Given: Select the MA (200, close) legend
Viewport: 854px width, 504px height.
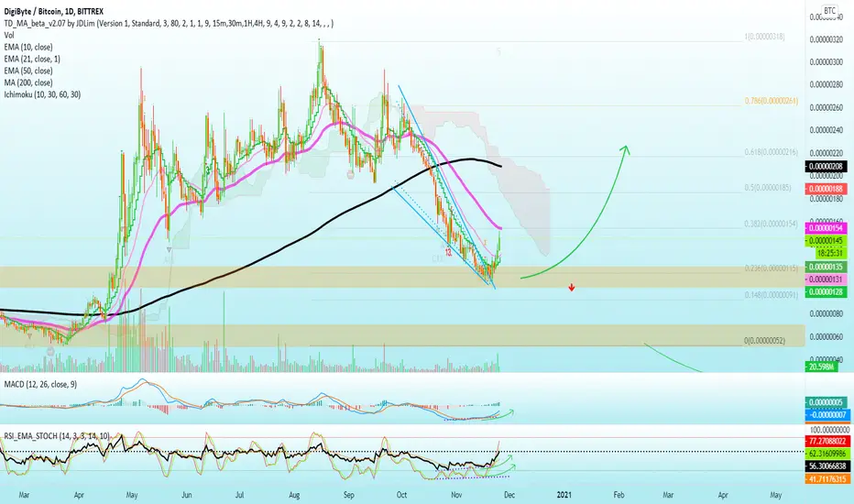Looking at the screenshot, I should [28, 82].
